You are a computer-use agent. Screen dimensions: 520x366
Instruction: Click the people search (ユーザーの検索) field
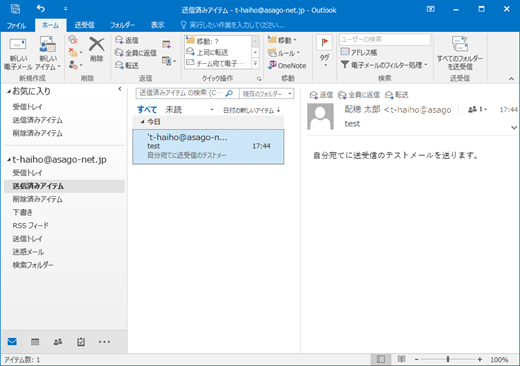385,40
